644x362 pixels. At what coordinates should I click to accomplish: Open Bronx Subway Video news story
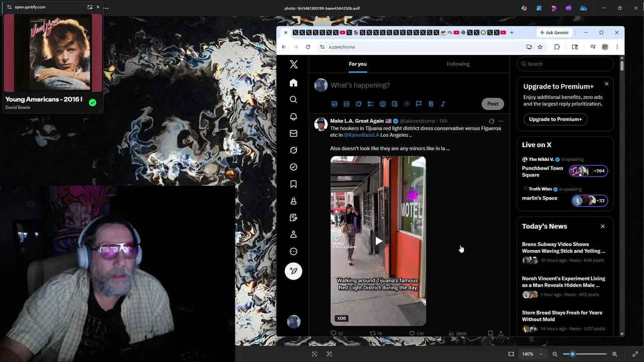[563, 248]
